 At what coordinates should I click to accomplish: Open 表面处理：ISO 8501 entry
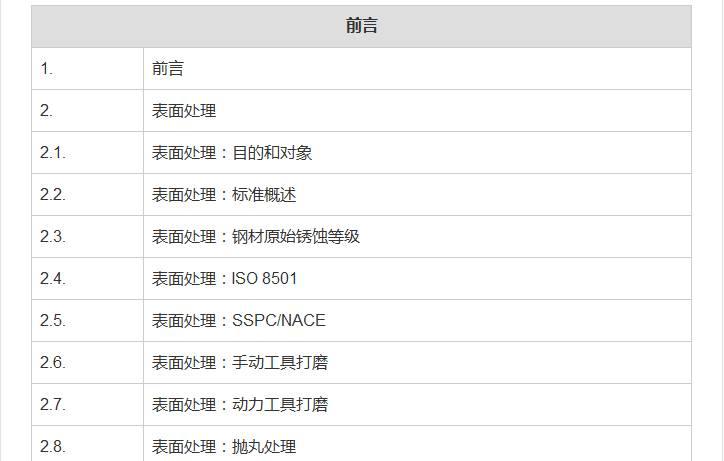[x=224, y=279]
